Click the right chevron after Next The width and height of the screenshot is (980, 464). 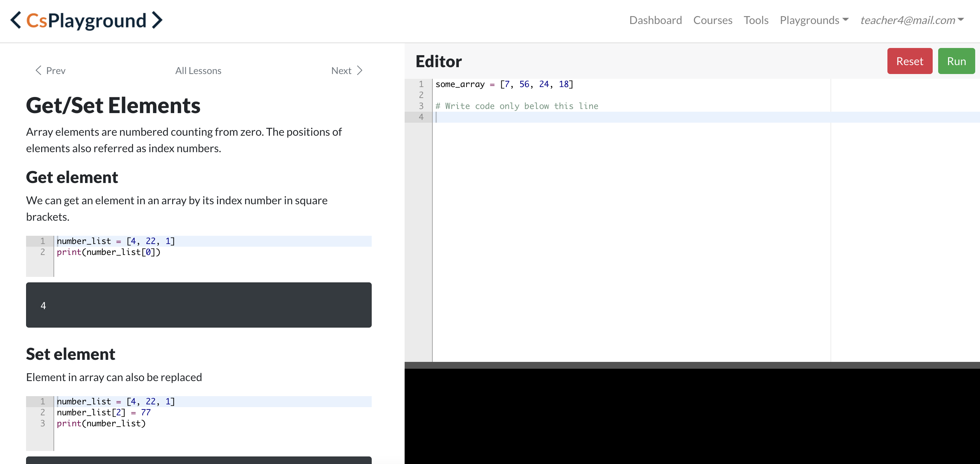click(360, 70)
